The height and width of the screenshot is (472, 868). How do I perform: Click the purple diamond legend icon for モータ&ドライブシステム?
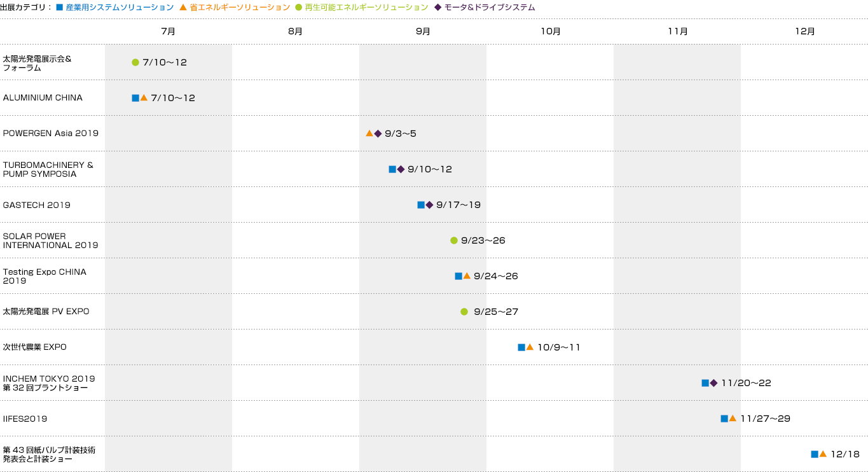437,8
